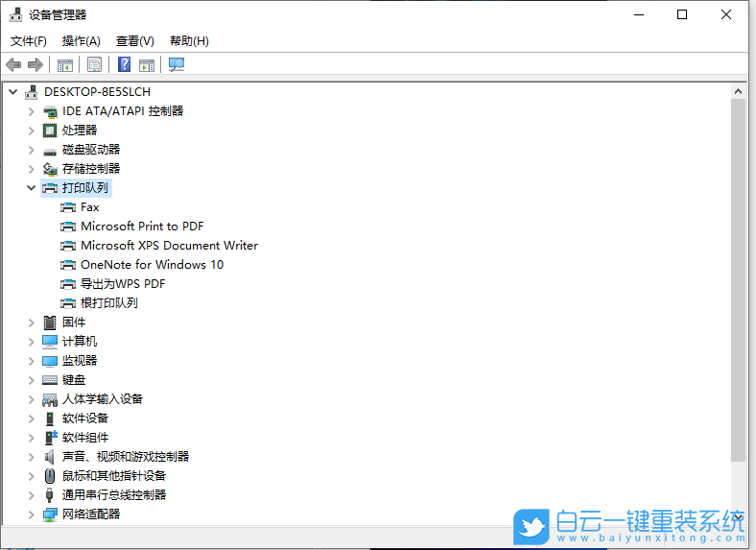Click the disk drive (磁盘驱动器) icon

point(50,151)
